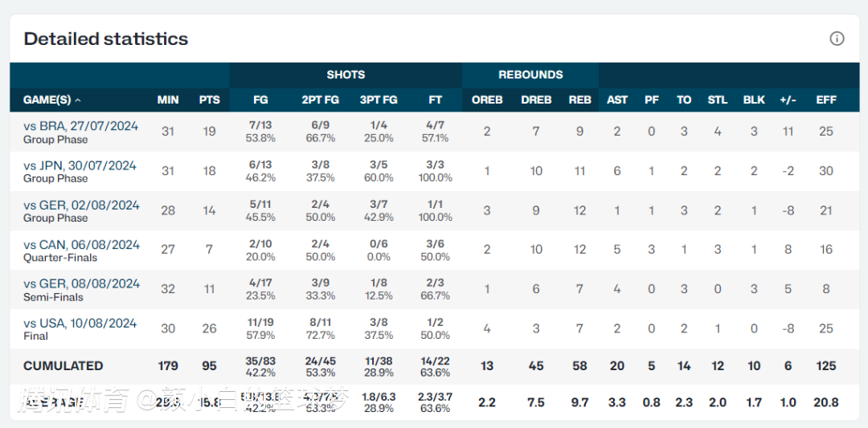Open the vs USA, 10/08/2024 final link

[x=80, y=323]
